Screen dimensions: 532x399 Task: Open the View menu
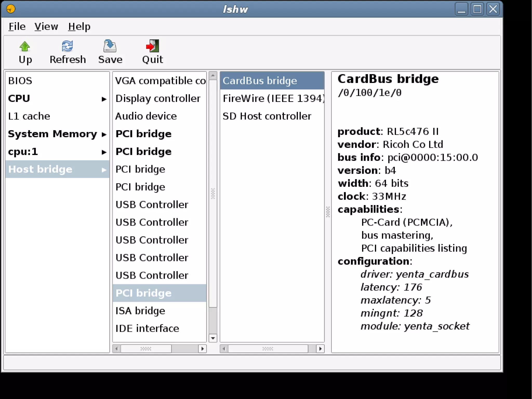(46, 27)
